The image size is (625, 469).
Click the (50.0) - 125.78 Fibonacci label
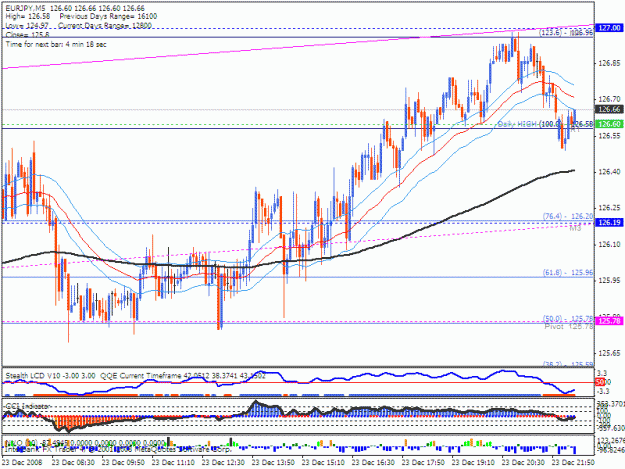point(568,318)
